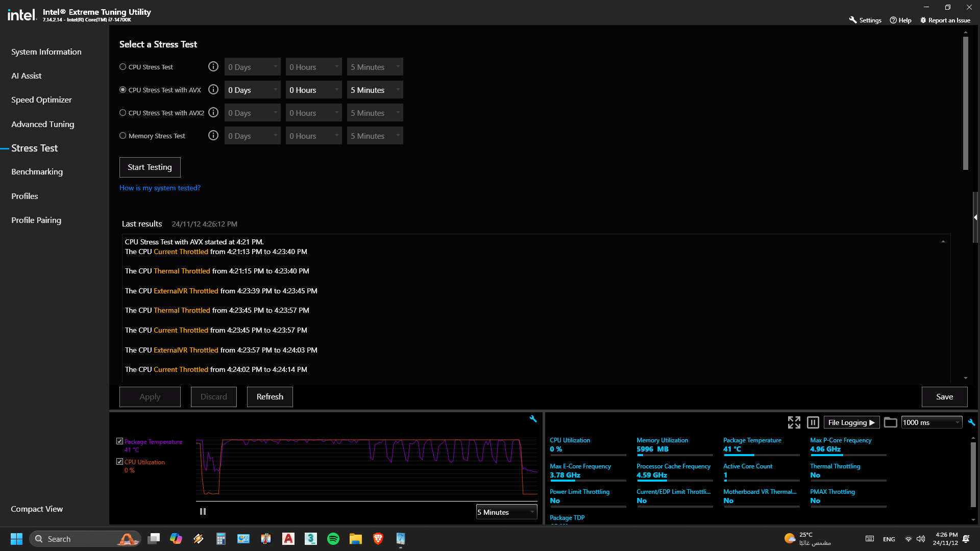980x551 pixels.
Task: Open info icon beside CPU Stress Test with AVX2
Action: pos(213,113)
